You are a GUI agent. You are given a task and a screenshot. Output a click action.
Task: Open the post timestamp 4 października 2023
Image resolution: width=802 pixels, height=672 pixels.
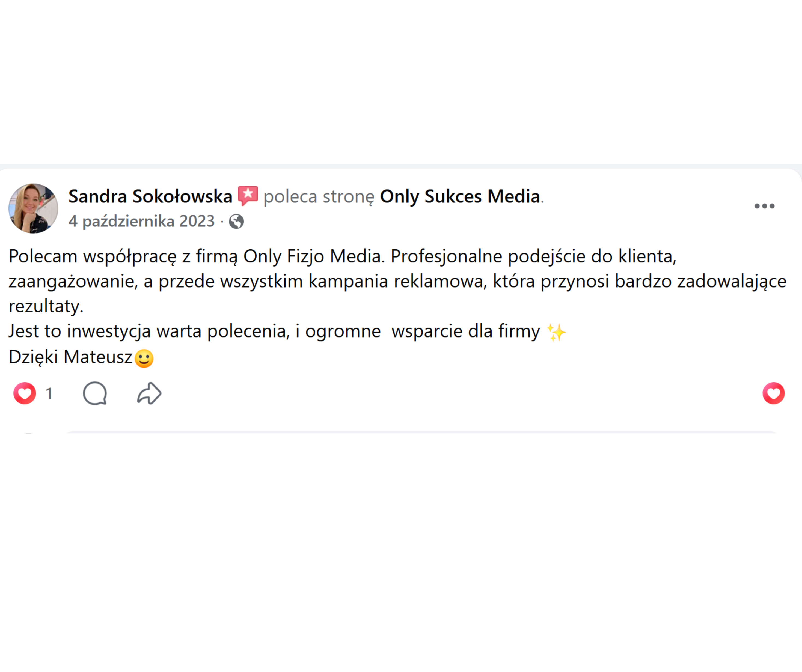point(142,221)
